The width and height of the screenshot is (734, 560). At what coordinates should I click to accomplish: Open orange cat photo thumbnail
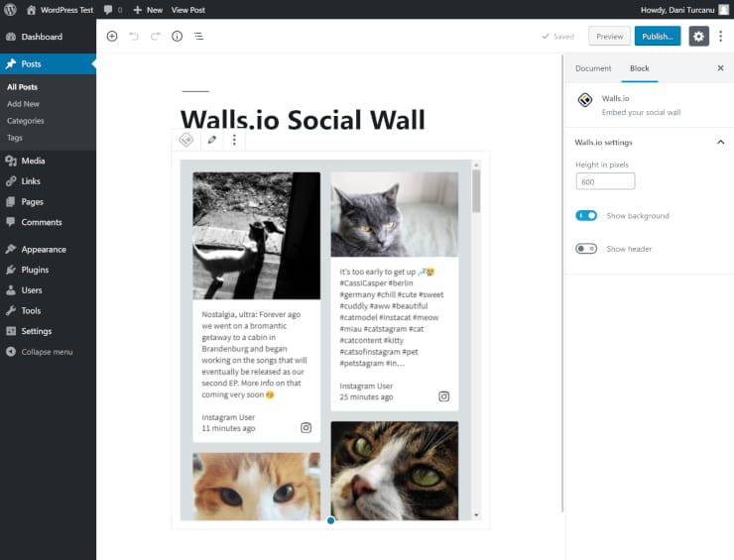coord(257,486)
